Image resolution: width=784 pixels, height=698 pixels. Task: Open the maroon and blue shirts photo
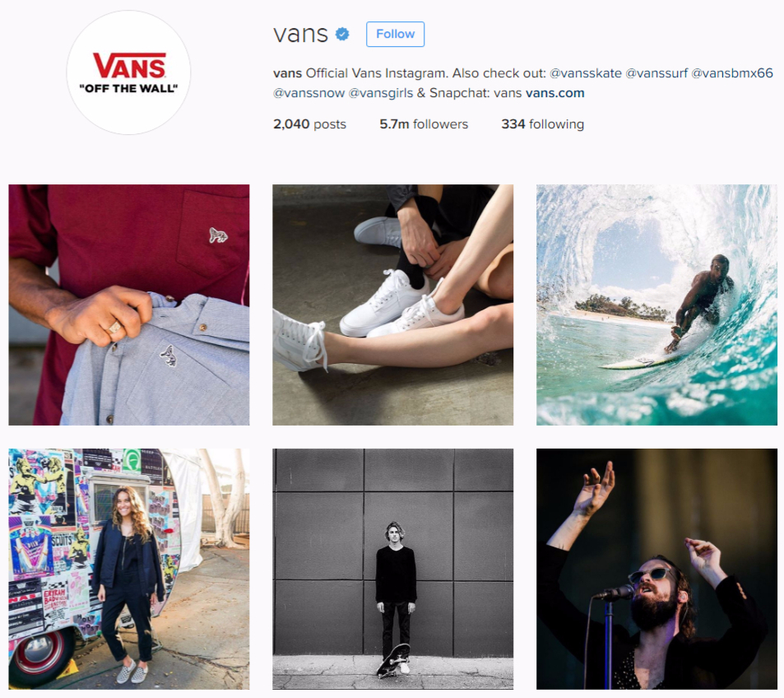129,305
